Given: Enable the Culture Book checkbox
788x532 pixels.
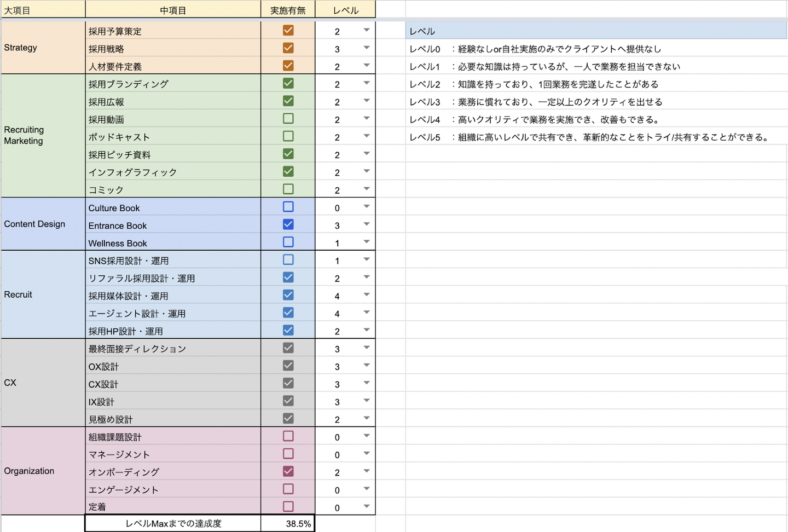Looking at the screenshot, I should pyautogui.click(x=288, y=207).
